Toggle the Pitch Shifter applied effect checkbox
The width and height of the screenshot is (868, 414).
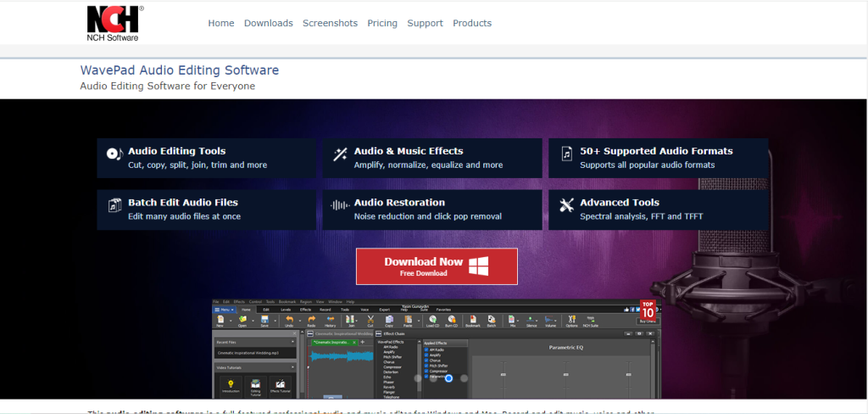point(426,366)
